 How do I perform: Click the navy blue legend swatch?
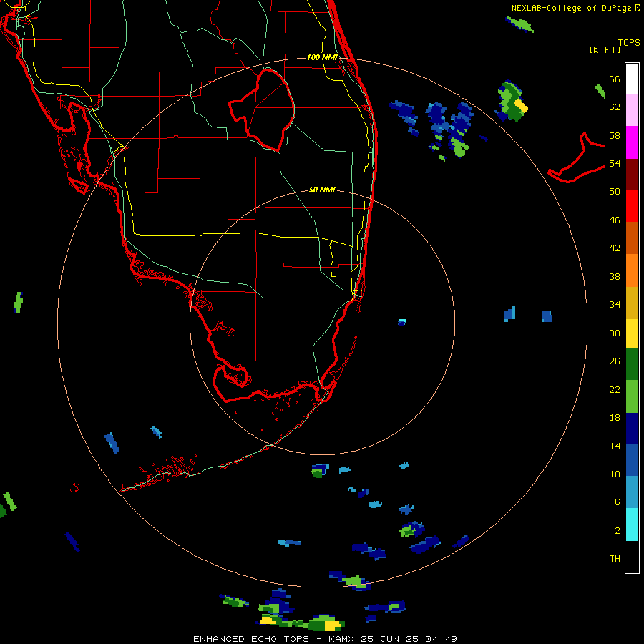632,429
